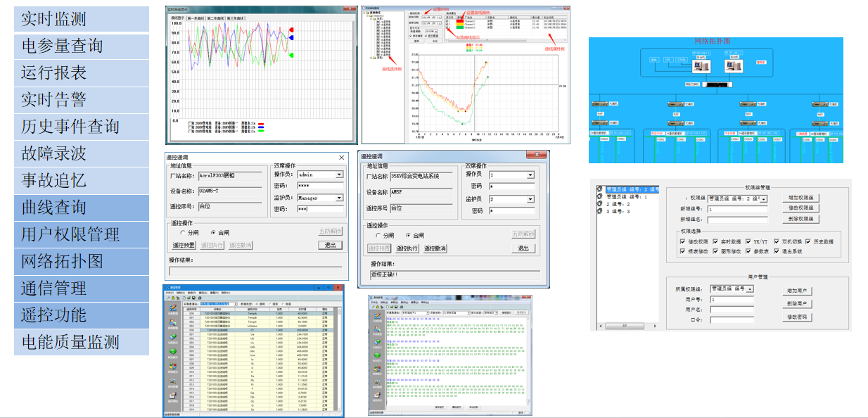Toggle the YK/YT permission checkbox

(x=748, y=241)
